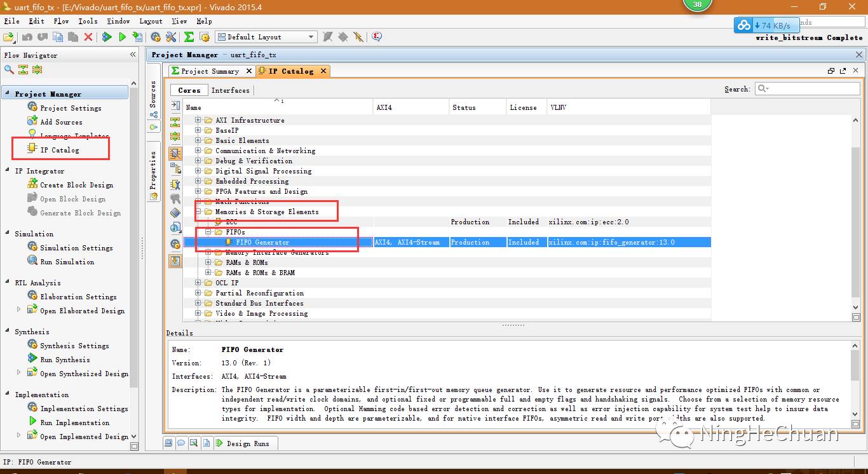Click the Generate Bitstream toolbar icon
The height and width of the screenshot is (474, 868).
138,37
